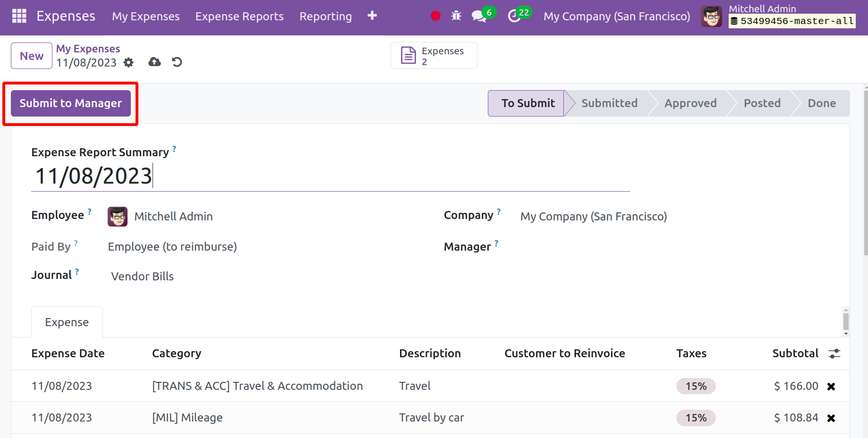
Task: Click the inner form scrollbar
Action: 846,322
